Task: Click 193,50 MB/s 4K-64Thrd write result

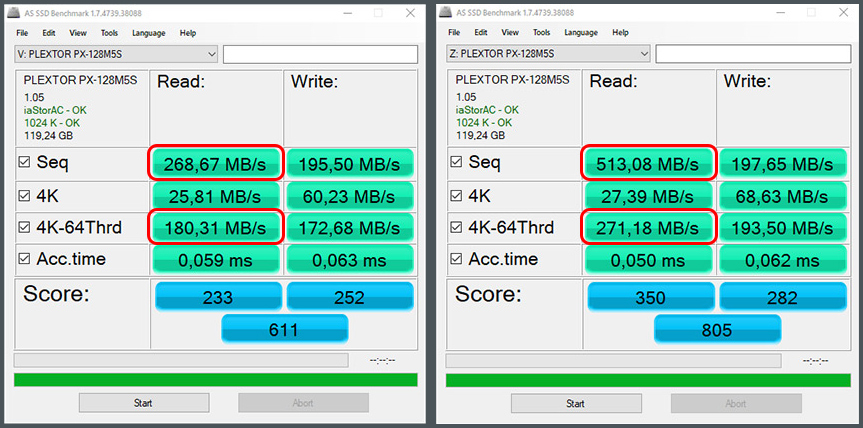Action: coord(783,228)
